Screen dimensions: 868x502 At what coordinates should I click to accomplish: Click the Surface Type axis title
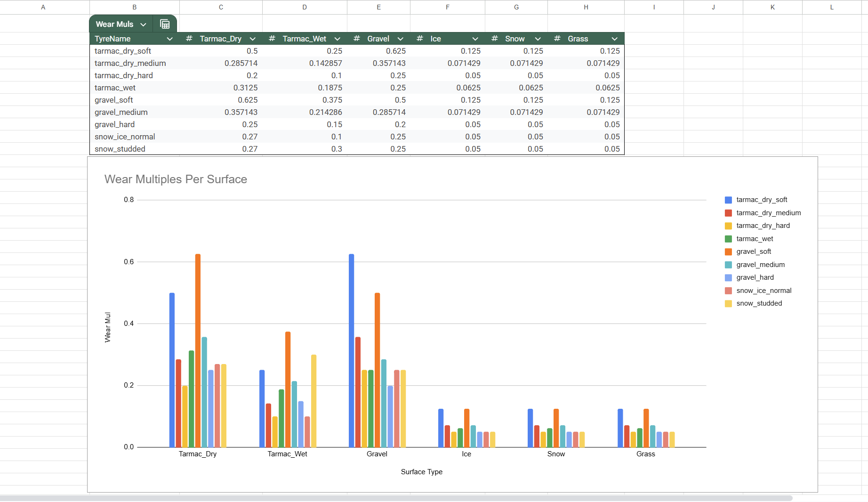(x=421, y=472)
